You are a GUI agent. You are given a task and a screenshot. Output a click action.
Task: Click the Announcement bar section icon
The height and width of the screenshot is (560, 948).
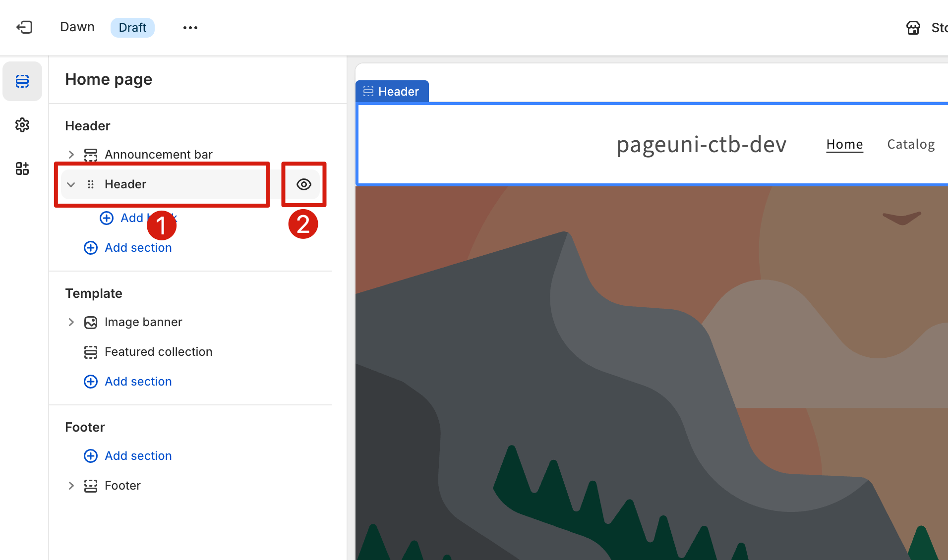tap(91, 155)
